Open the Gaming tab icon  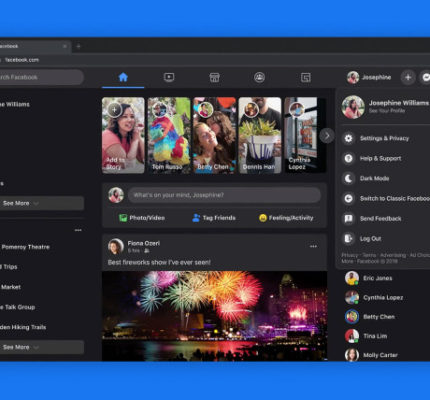[x=305, y=77]
